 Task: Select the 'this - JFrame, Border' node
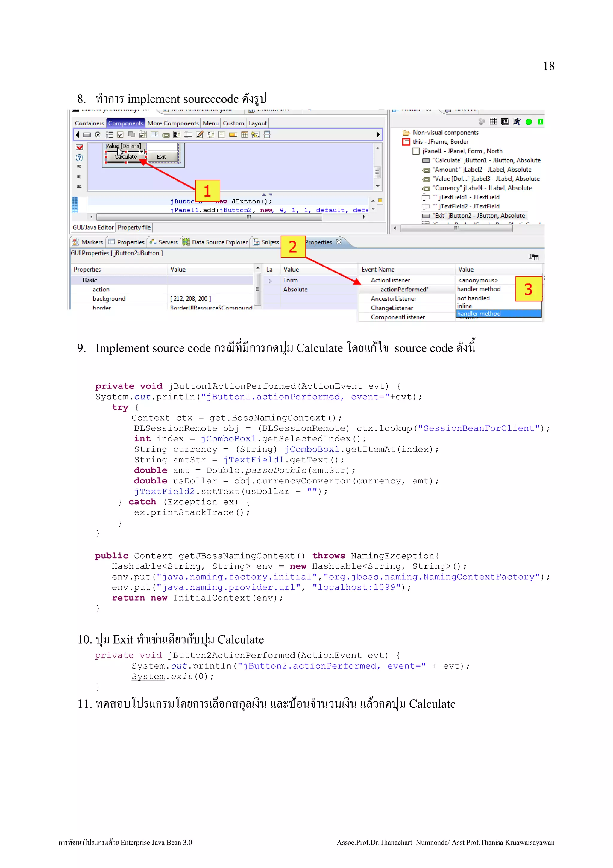(435, 142)
